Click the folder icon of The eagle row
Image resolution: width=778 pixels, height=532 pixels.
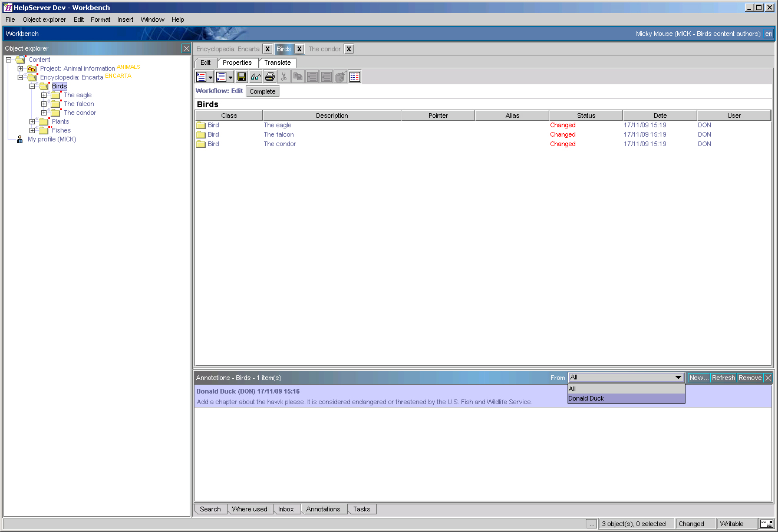201,125
